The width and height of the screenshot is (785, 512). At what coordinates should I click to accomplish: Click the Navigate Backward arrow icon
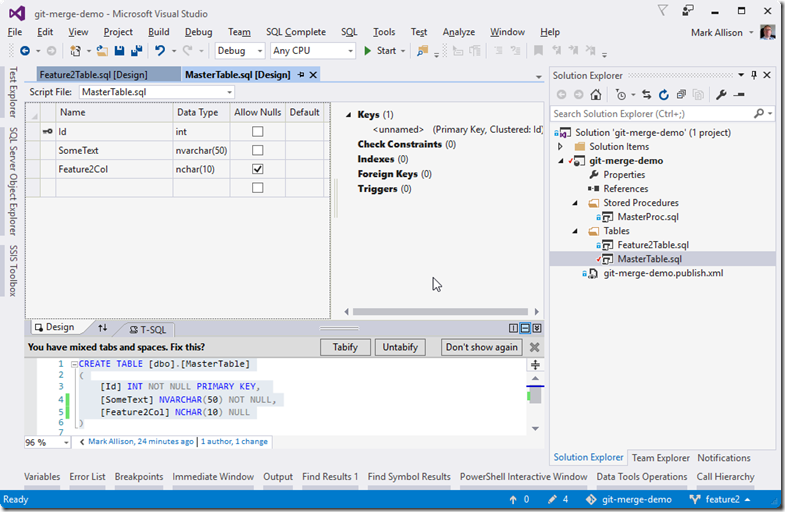click(25, 51)
